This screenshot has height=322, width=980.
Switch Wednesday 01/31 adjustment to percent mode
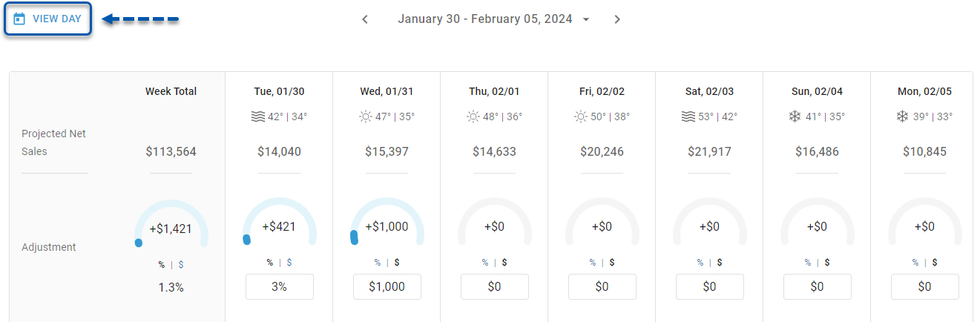click(x=378, y=262)
